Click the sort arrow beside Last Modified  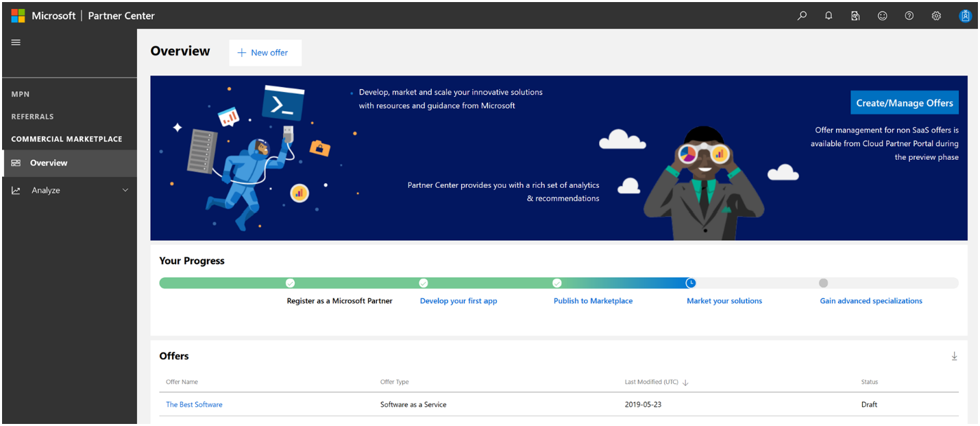(x=685, y=383)
